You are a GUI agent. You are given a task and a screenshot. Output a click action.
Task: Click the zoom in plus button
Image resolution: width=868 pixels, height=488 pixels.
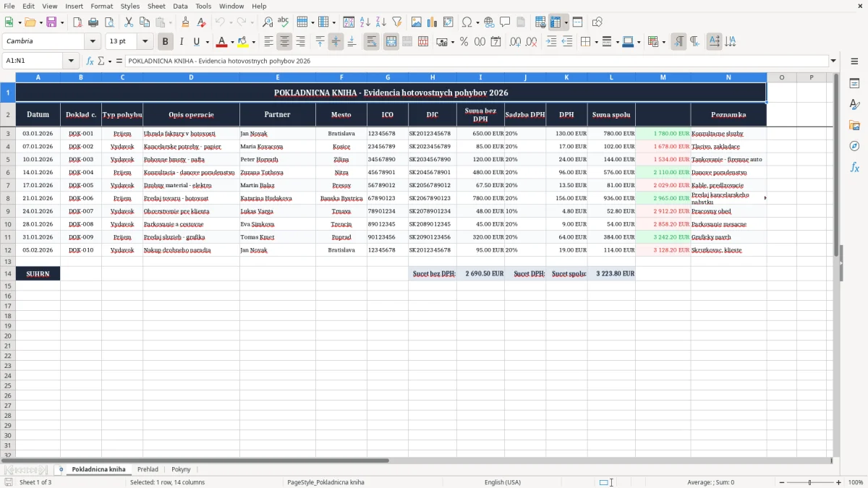point(839,482)
